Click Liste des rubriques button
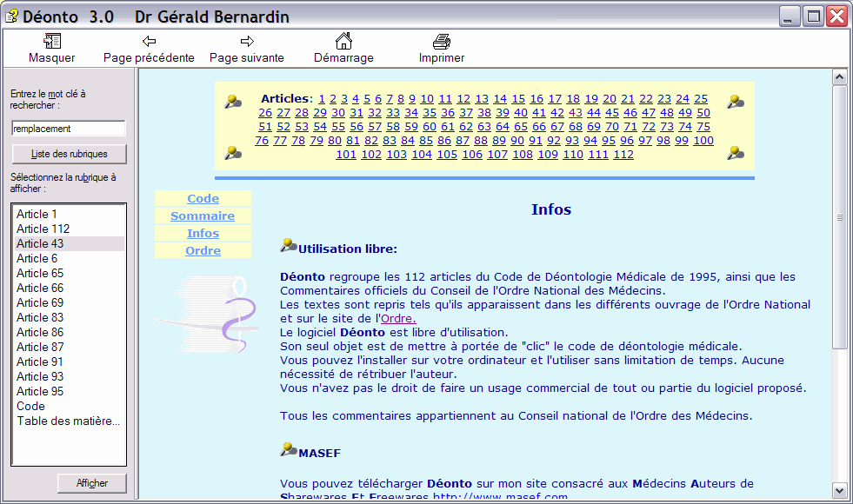The width and height of the screenshot is (853, 504). 69,154
